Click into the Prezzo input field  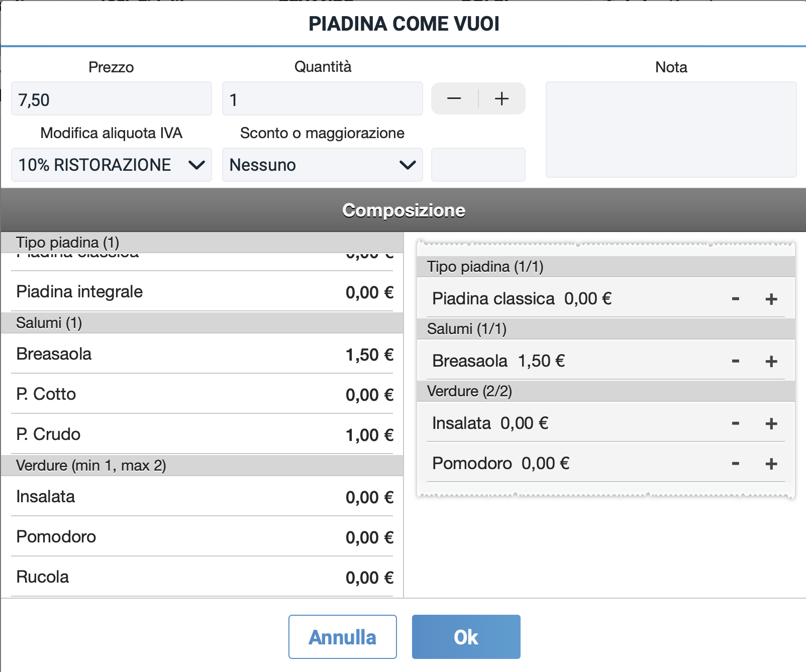coord(111,99)
